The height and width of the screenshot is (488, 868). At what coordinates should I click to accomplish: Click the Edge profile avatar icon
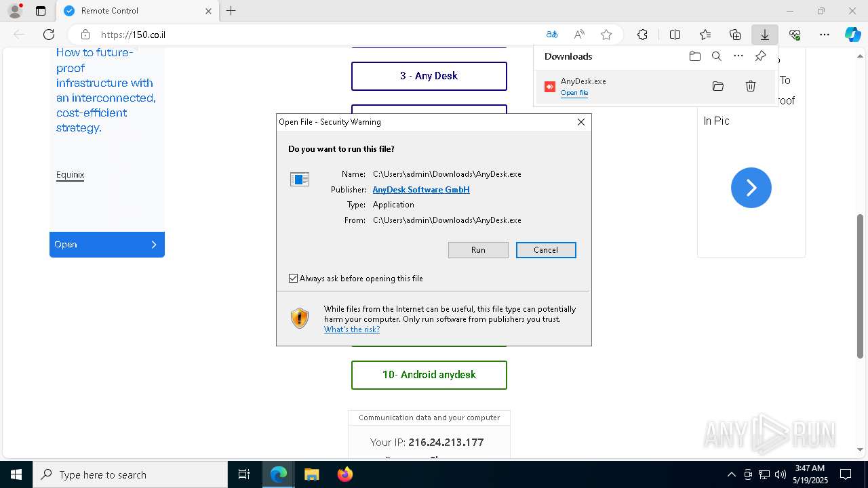(x=14, y=11)
